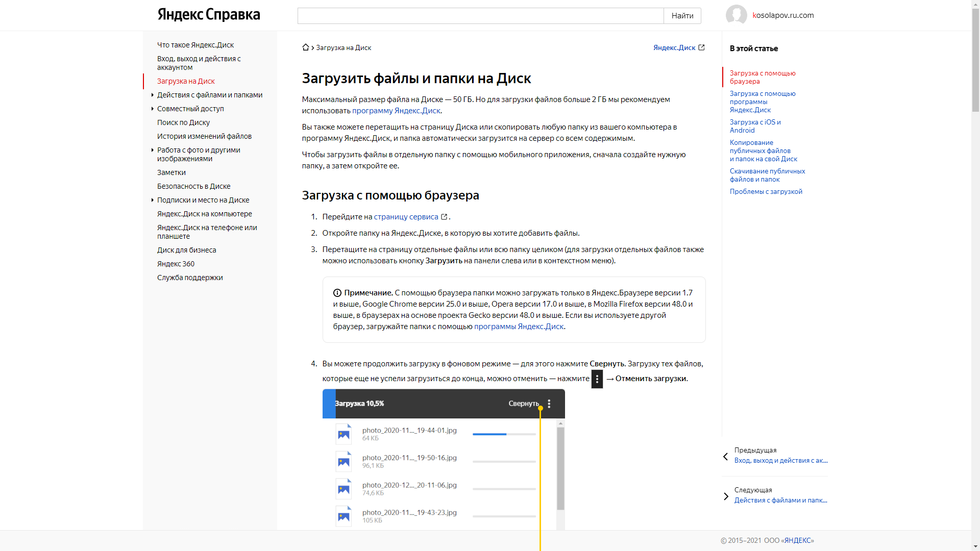Open Яндекс 360 page

[x=176, y=264]
